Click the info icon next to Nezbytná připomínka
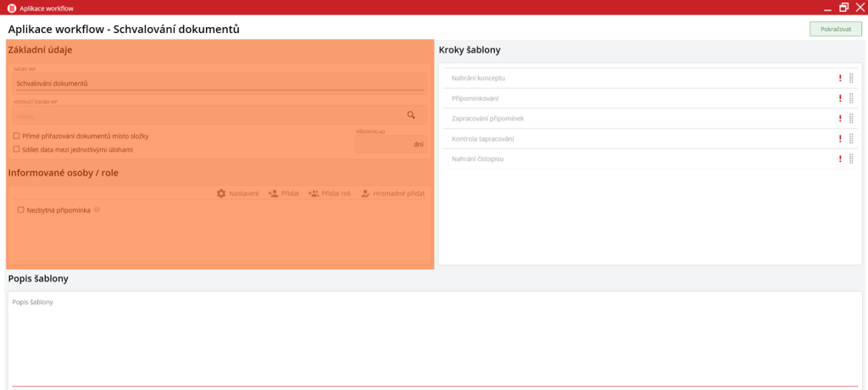Viewport: 868px width, 390px height. tap(97, 209)
